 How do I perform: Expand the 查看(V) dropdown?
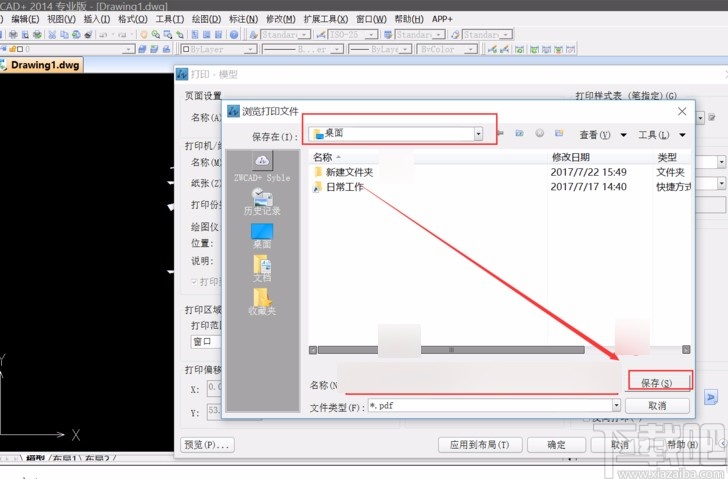point(624,135)
